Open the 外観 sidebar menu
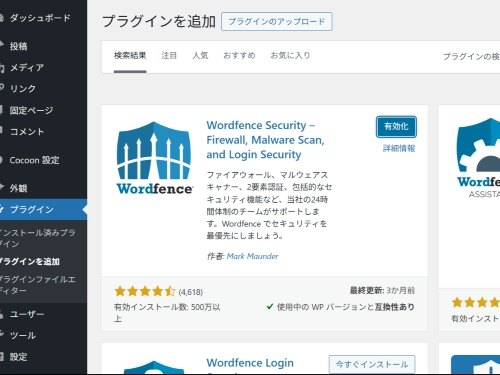The width and height of the screenshot is (500, 375). point(18,188)
